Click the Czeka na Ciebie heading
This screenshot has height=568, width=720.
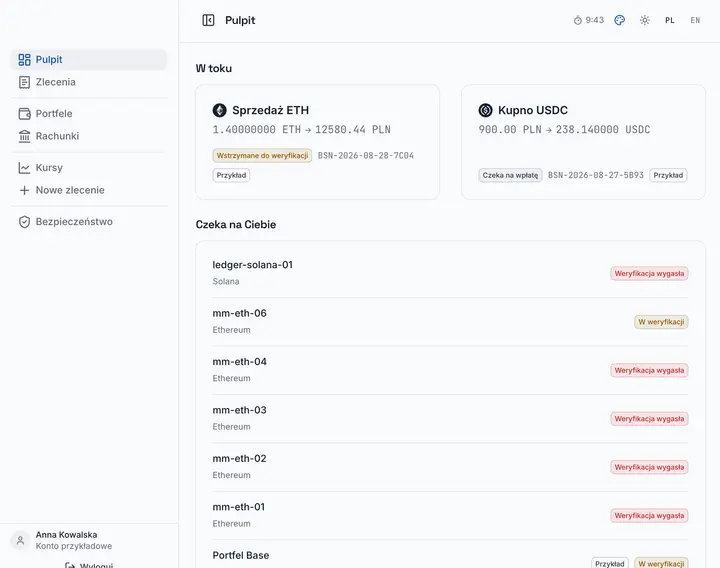[x=236, y=225]
